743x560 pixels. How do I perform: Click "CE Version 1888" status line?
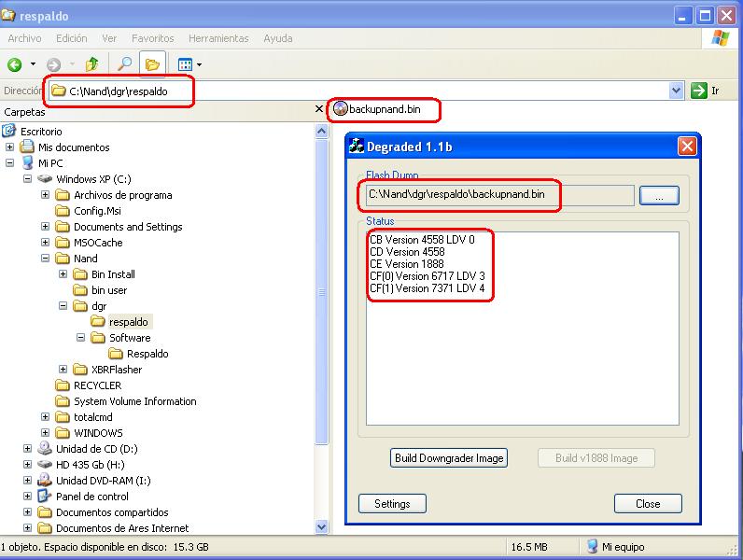coord(407,264)
